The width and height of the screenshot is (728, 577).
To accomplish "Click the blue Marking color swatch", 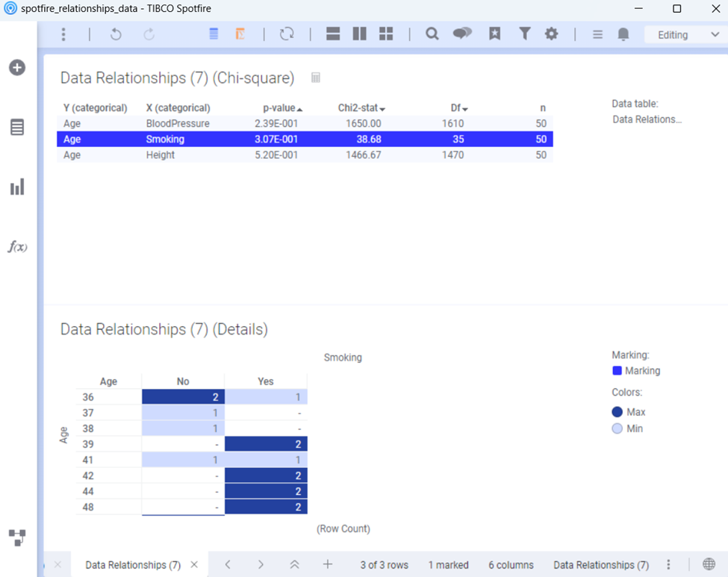I will tap(617, 370).
